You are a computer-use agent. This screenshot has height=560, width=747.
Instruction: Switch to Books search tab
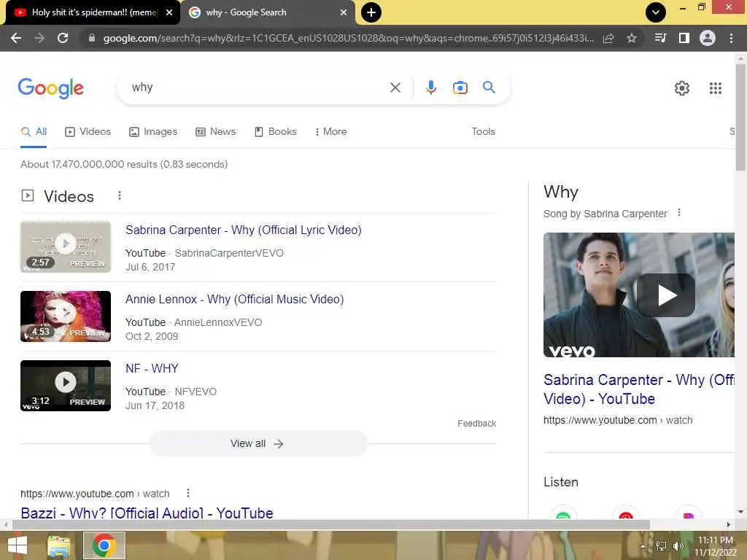point(275,131)
